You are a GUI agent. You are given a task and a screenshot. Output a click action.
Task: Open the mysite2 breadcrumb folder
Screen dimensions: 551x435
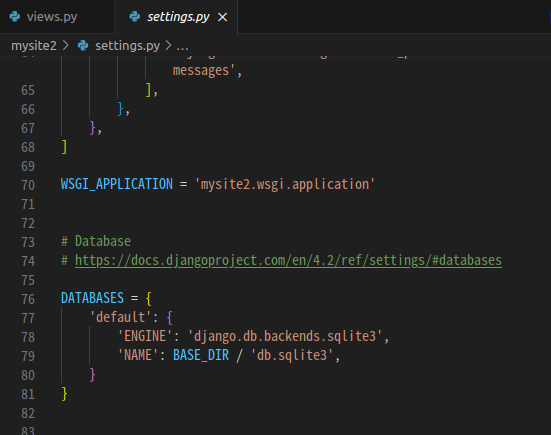(x=34, y=46)
